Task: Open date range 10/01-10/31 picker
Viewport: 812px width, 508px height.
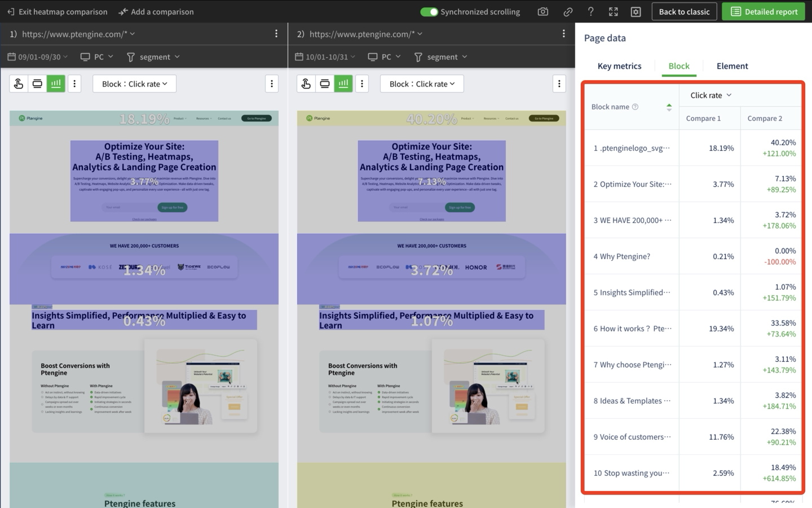Action: (325, 57)
